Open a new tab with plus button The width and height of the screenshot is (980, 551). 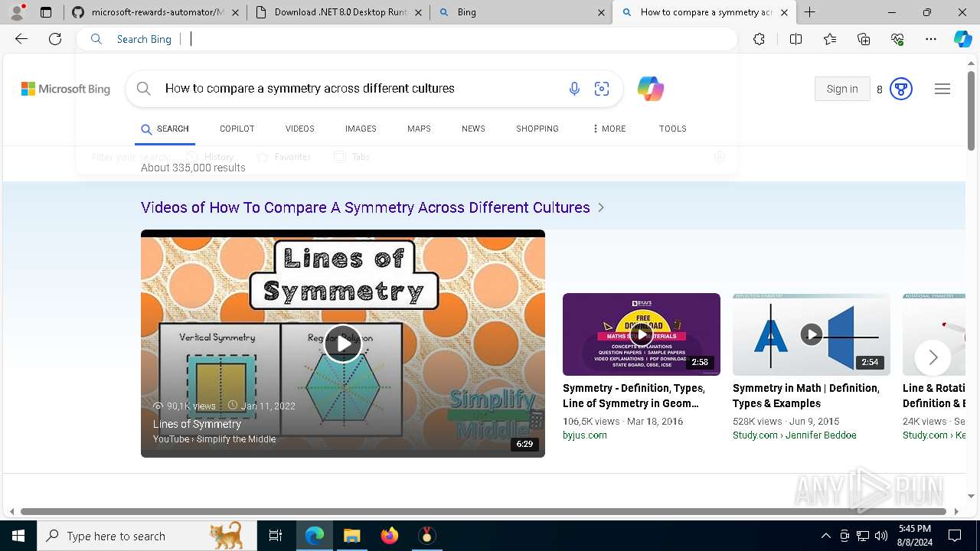[x=809, y=12]
